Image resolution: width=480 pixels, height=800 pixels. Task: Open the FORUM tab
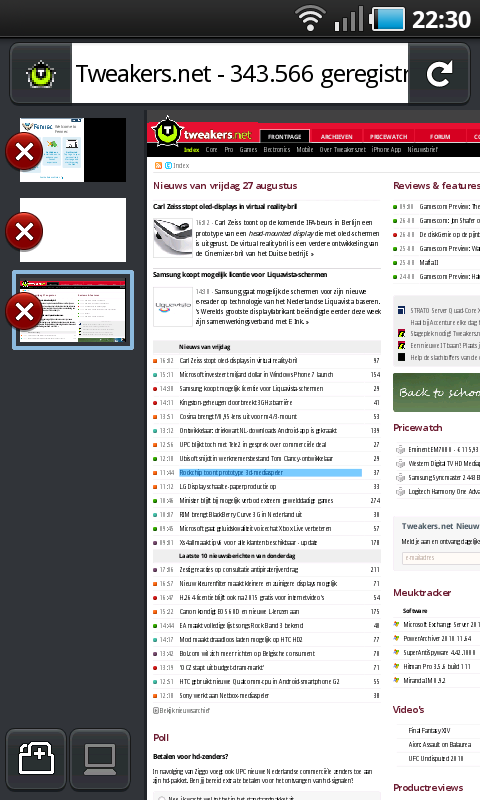(x=440, y=137)
